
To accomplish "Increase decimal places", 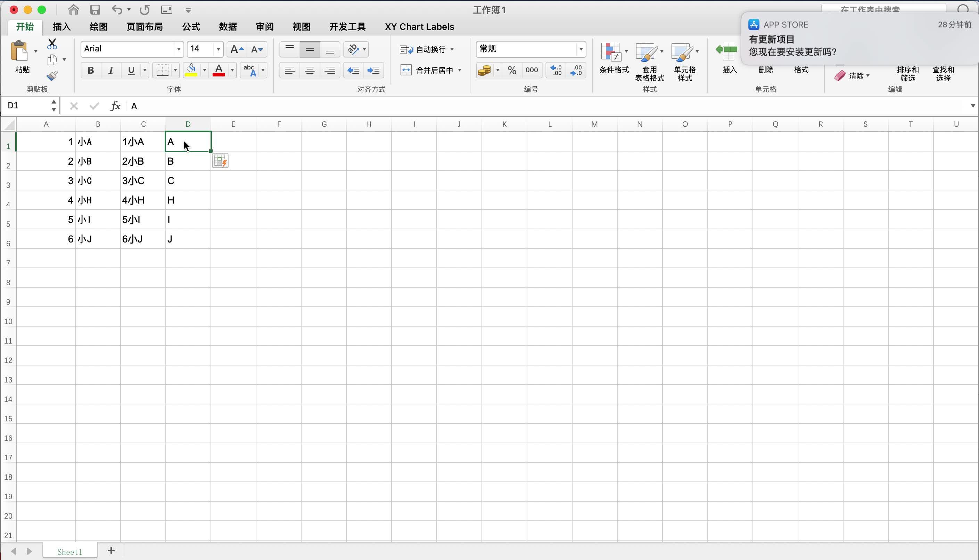I will pos(556,70).
